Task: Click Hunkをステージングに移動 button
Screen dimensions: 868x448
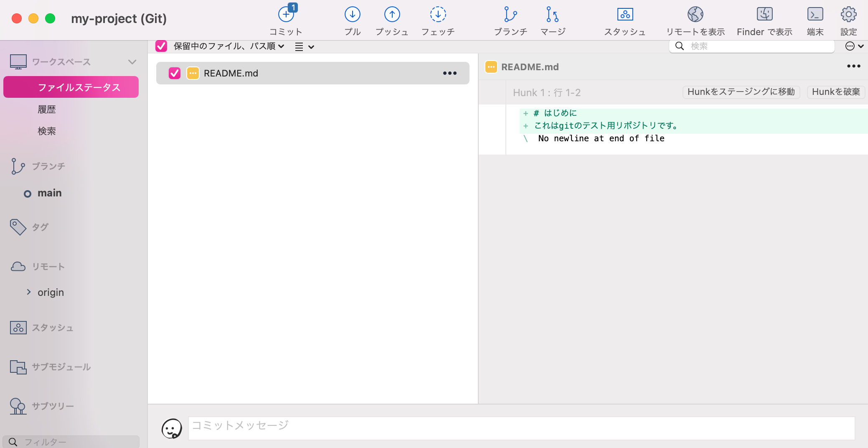Action: tap(741, 92)
